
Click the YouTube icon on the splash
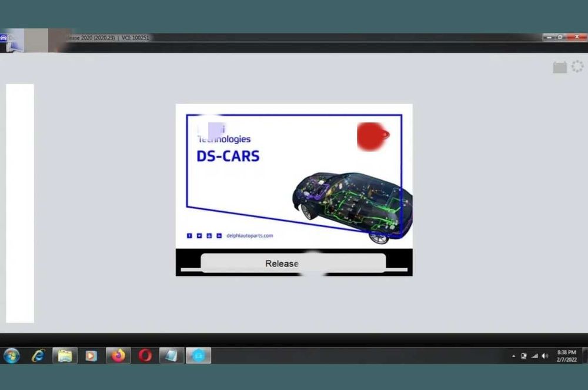[x=209, y=235]
